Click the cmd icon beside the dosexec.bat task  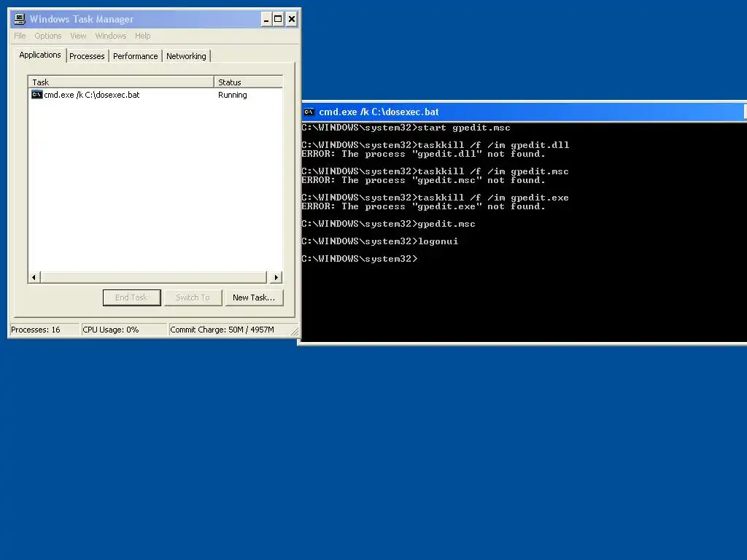coord(36,95)
